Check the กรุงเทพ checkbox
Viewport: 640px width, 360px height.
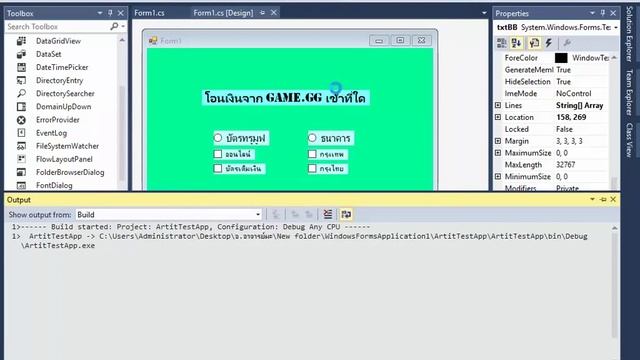[312, 154]
